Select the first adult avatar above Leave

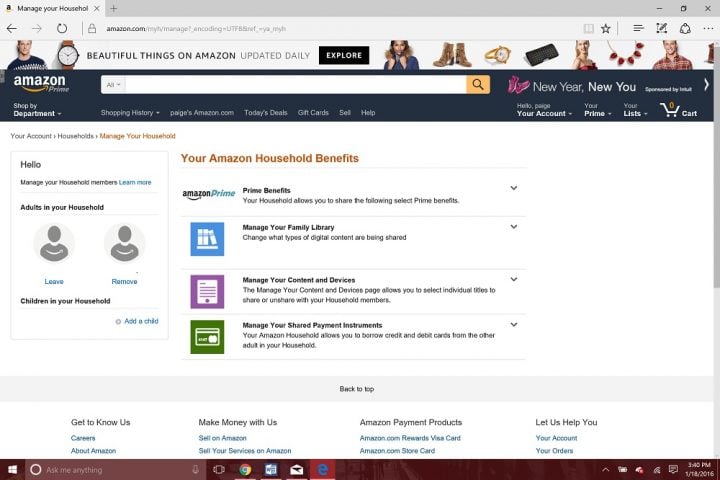coord(54,243)
